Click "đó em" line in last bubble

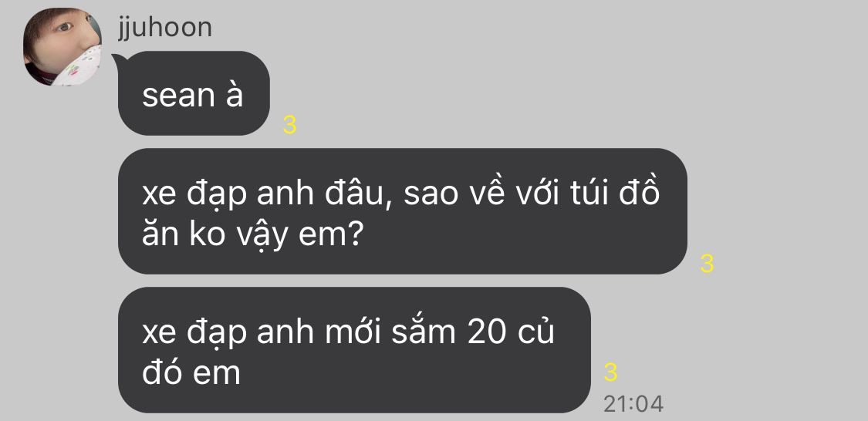tap(191, 373)
